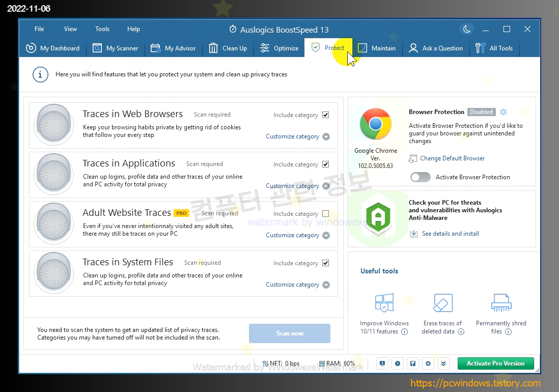Image resolution: width=559 pixels, height=392 pixels.
Task: Open the View menu
Action: coord(70,29)
